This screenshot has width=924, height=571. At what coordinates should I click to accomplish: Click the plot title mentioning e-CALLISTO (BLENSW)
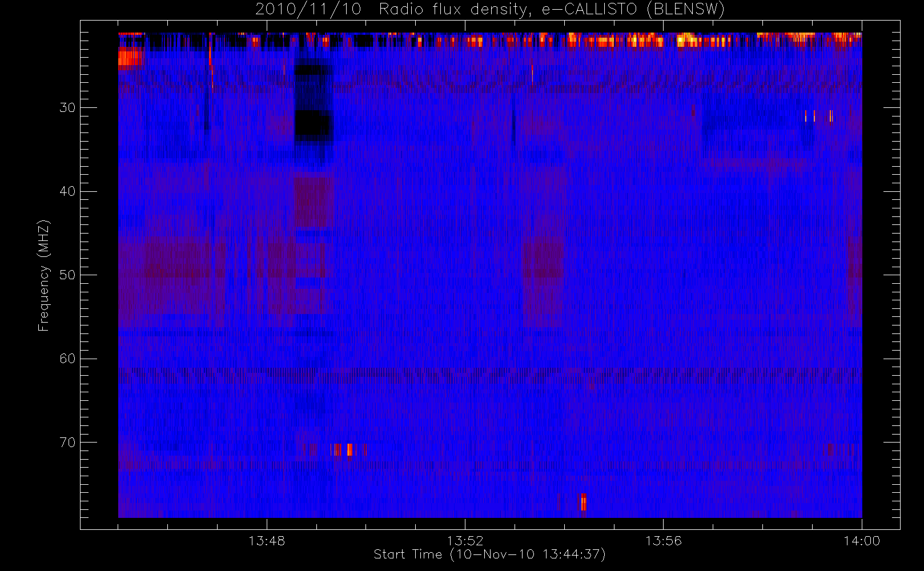(x=489, y=9)
